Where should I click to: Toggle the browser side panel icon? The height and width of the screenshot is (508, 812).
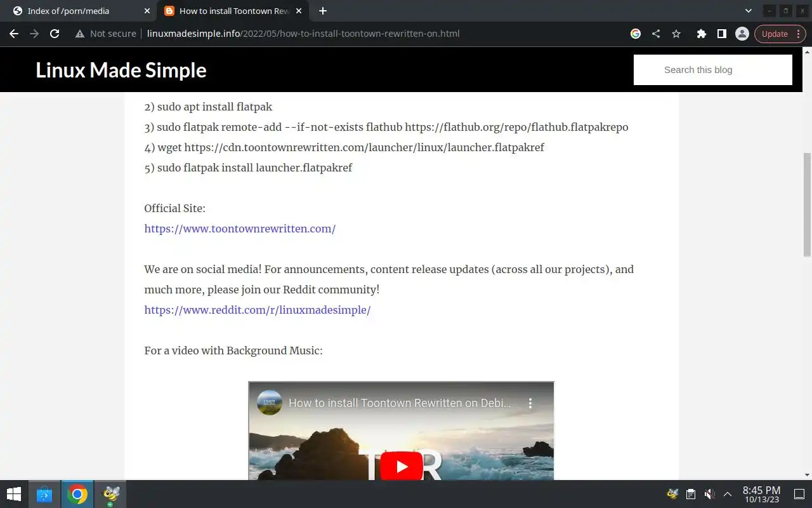(721, 34)
